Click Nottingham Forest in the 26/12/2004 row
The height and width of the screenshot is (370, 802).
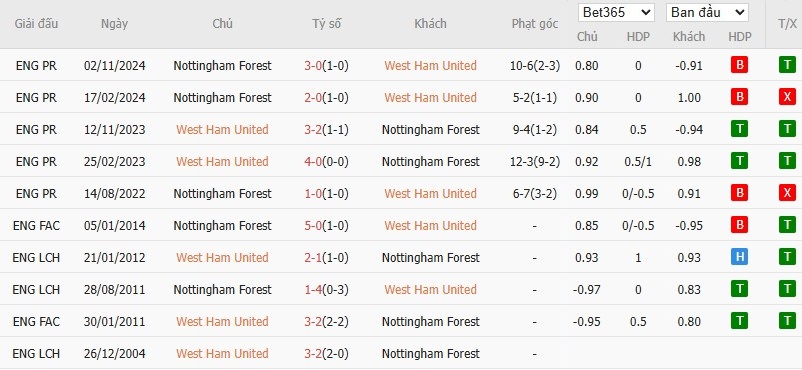(431, 354)
